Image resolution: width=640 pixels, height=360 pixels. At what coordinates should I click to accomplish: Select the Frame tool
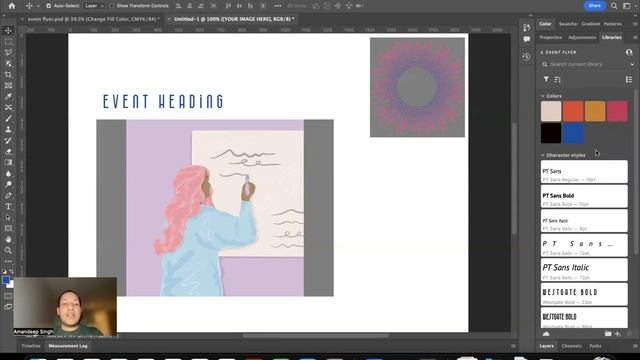pos(8,86)
